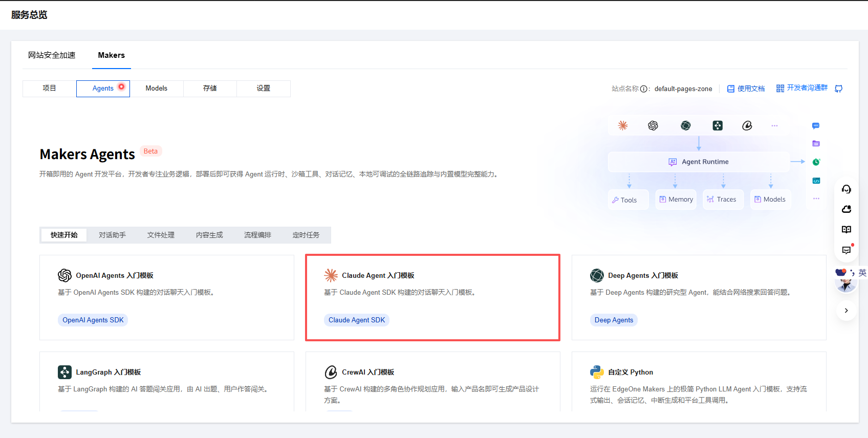Expand the floating sidebar chevron arrow
The height and width of the screenshot is (438, 868).
(847, 311)
